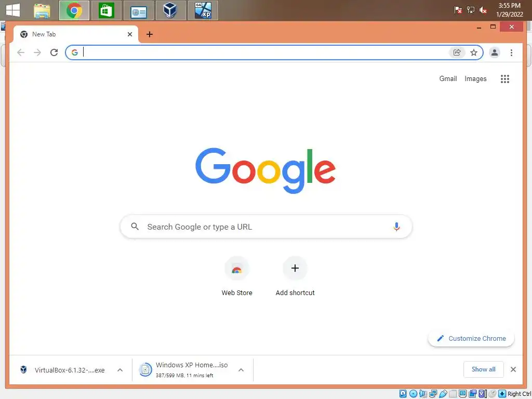The height and width of the screenshot is (399, 532).
Task: Share this page from the address bar
Action: 457,52
